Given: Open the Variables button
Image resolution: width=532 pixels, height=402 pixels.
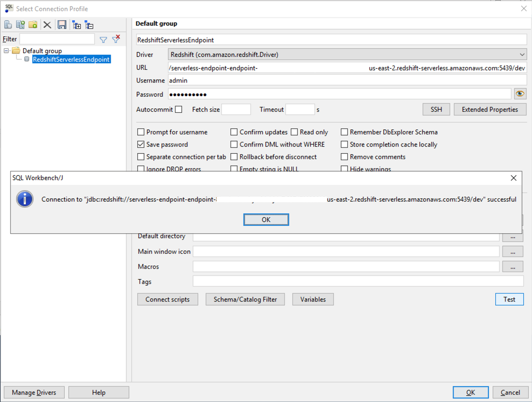Looking at the screenshot, I should (313, 299).
